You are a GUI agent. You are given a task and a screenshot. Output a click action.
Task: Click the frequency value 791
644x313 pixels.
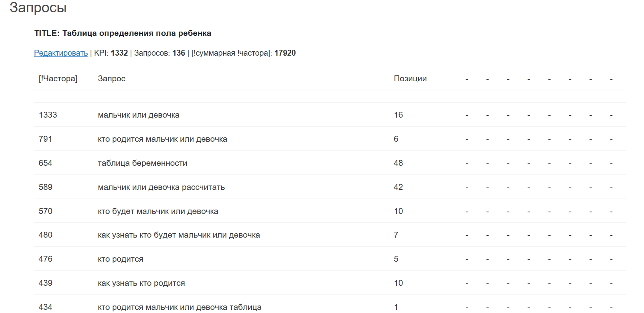45,139
